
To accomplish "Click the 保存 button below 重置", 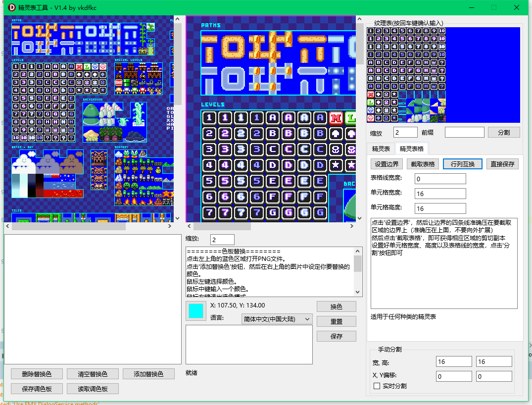I will point(336,336).
